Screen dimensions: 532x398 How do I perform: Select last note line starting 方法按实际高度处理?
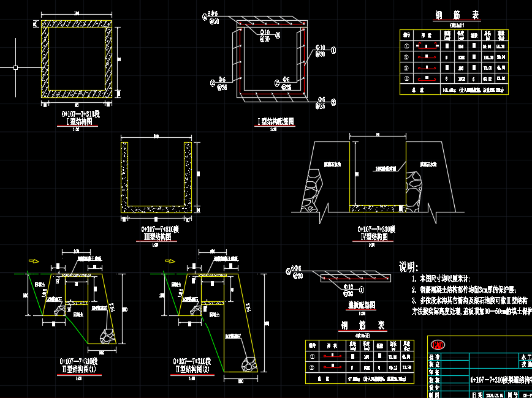471,312
